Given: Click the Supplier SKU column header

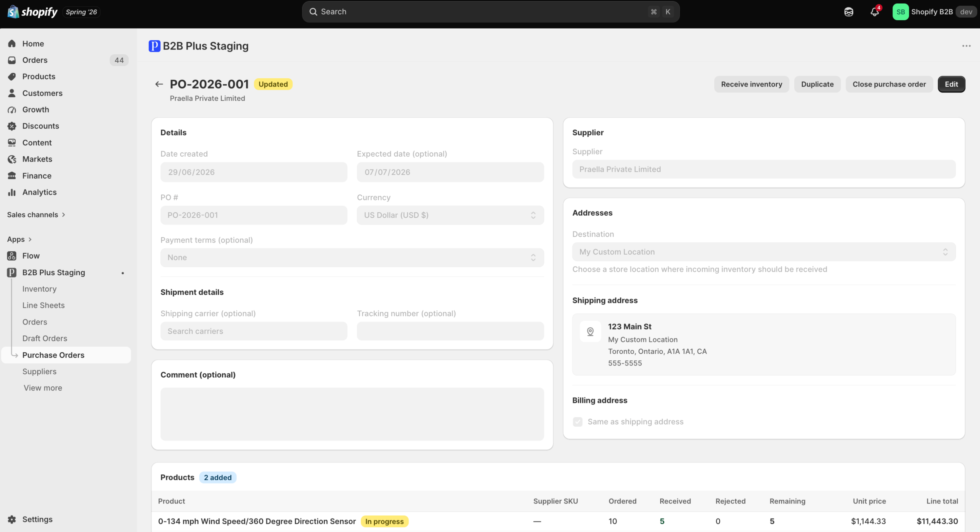Looking at the screenshot, I should click(555, 501).
